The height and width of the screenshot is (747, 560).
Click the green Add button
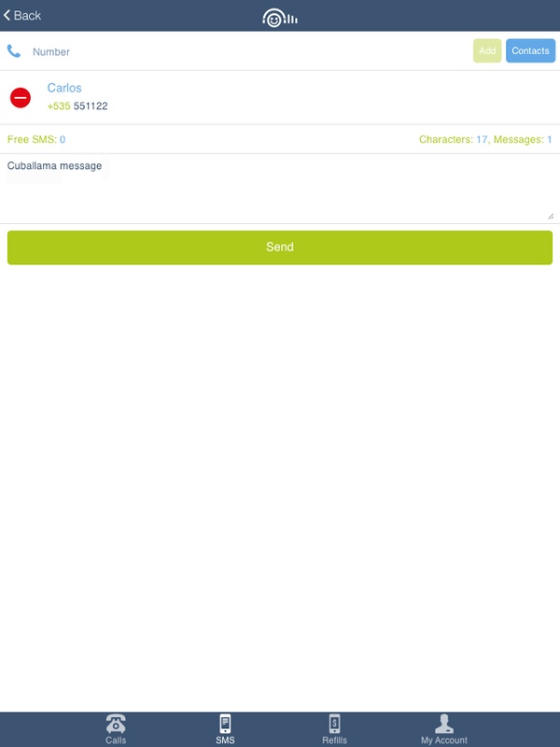point(487,51)
